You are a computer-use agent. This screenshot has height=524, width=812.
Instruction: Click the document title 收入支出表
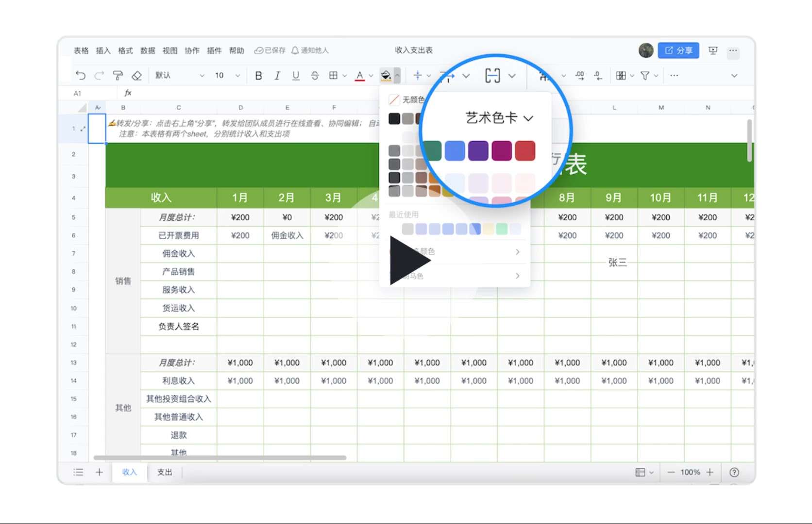414,50
